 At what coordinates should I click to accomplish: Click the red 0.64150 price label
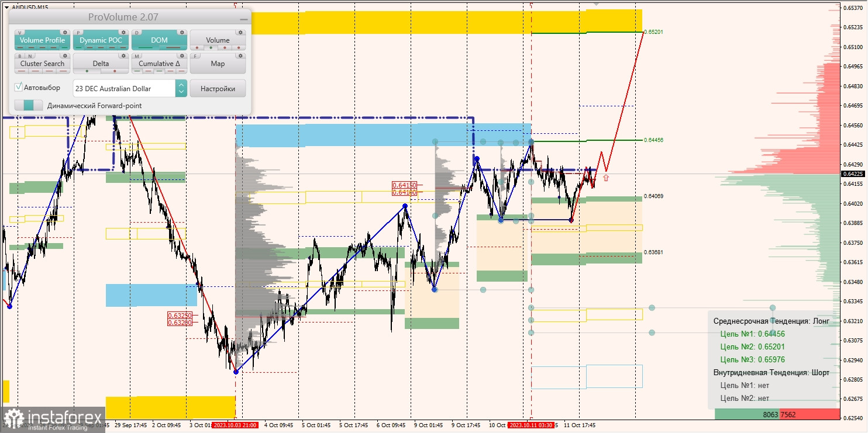(x=405, y=185)
